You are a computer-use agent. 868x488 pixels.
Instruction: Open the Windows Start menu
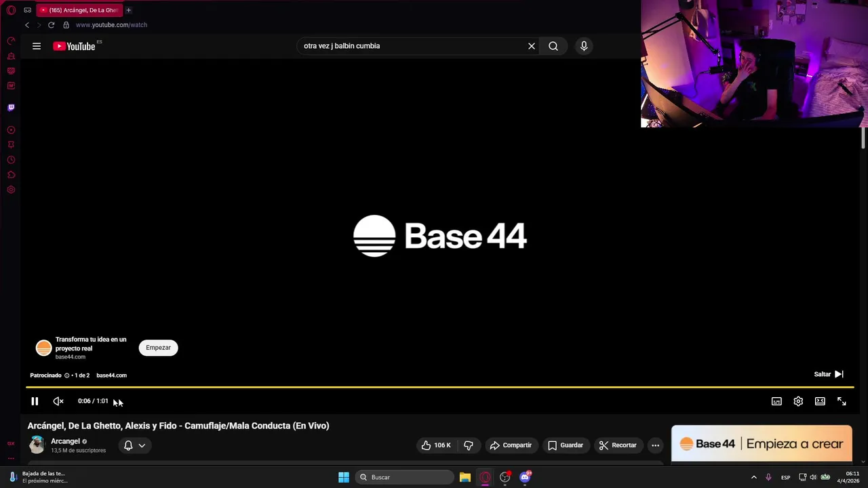(x=344, y=477)
